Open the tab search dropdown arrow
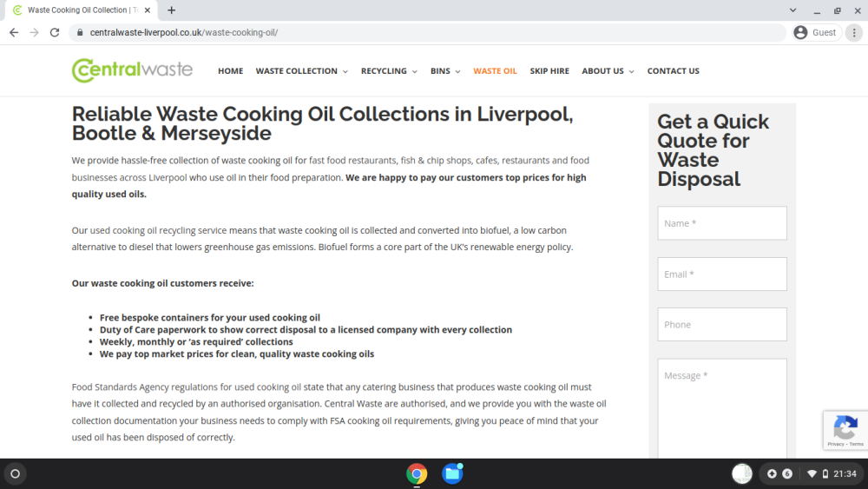 792,10
